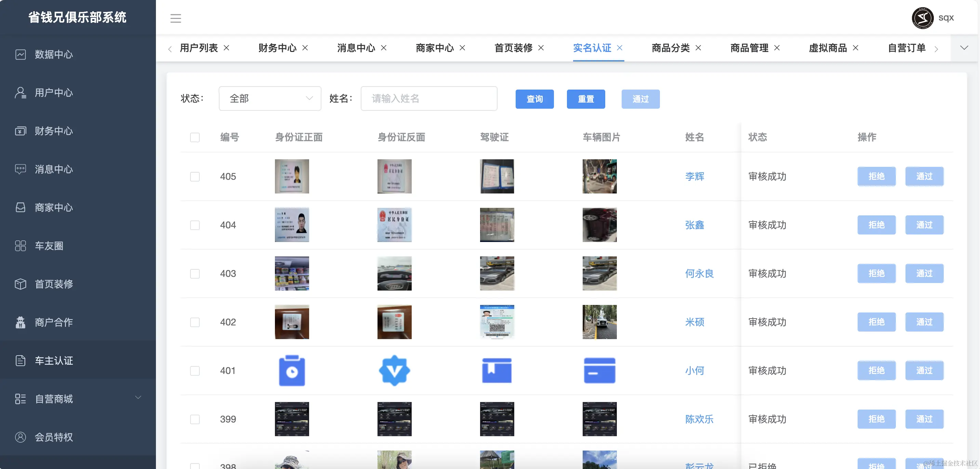This screenshot has width=980, height=469.
Task: Focus the 请输入姓名 name input
Action: pos(429,98)
